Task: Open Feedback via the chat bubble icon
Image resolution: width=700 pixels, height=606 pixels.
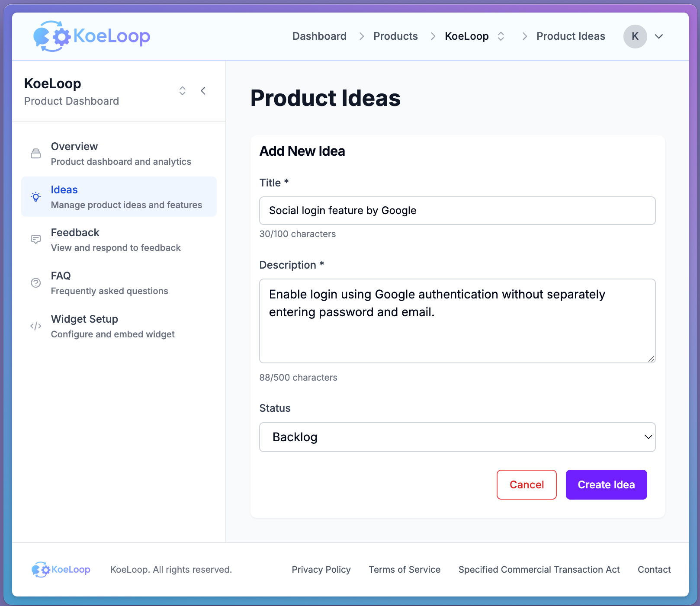Action: pyautogui.click(x=35, y=239)
